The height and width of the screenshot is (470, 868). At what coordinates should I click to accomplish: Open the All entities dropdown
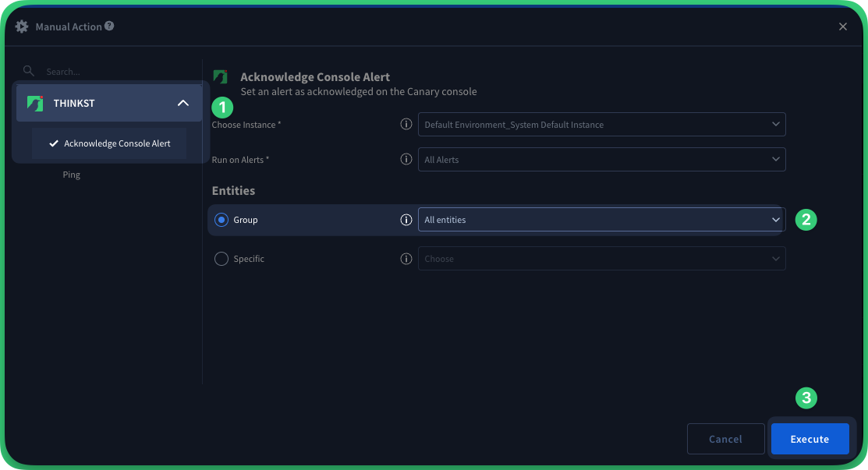(x=601, y=220)
